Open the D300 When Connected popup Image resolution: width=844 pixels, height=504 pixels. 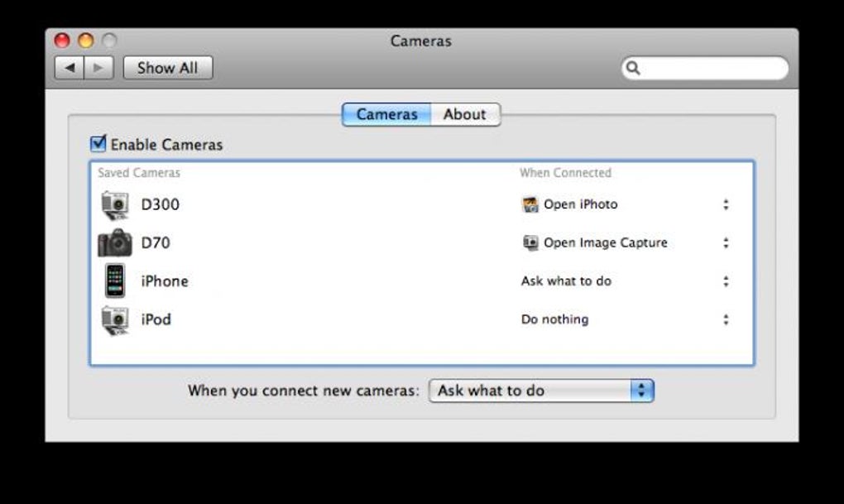pyautogui.click(x=725, y=204)
